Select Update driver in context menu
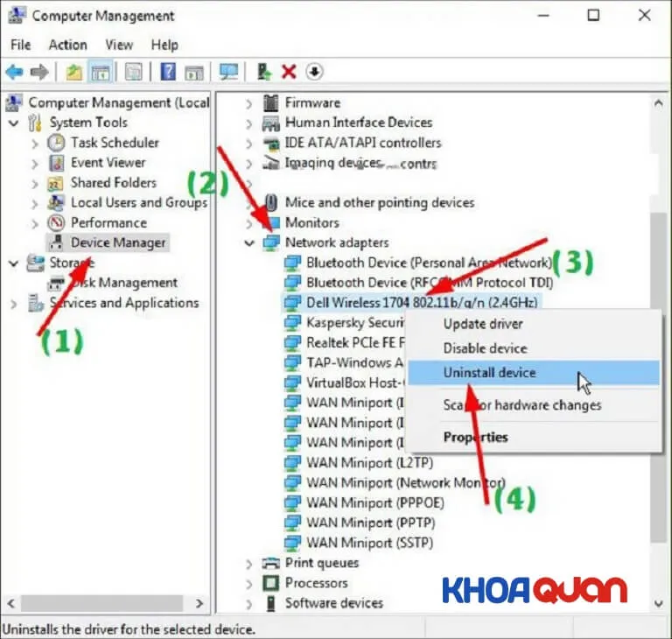 point(482,324)
